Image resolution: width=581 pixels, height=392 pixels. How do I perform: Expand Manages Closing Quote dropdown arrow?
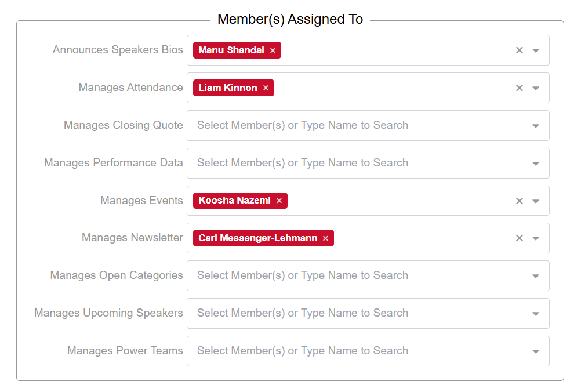click(x=536, y=126)
